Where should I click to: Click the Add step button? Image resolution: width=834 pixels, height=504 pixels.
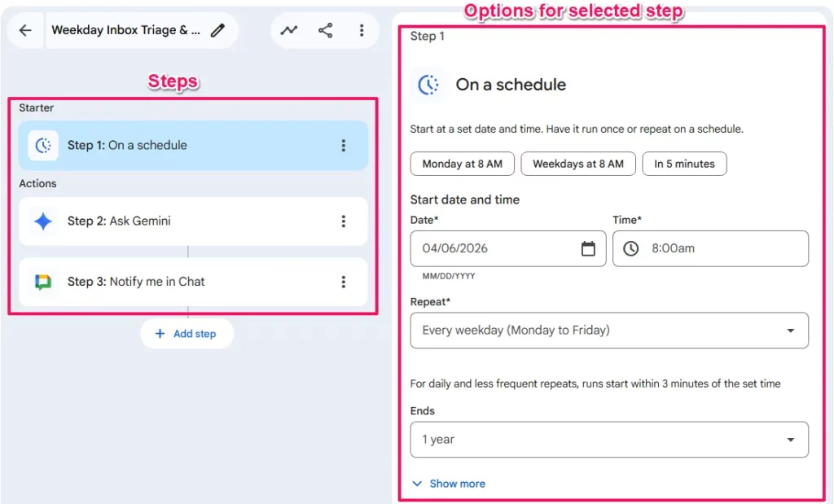(x=187, y=334)
